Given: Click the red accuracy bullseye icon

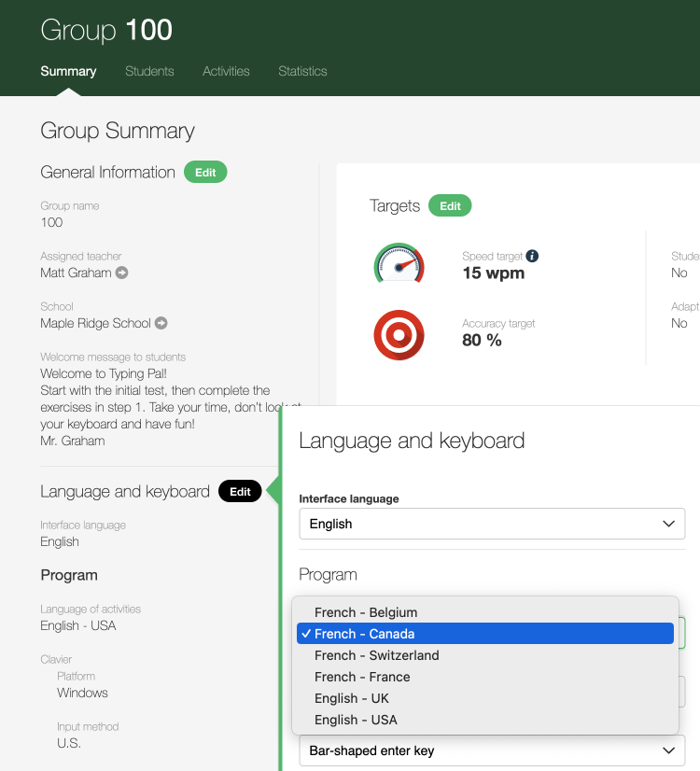Looking at the screenshot, I should point(399,335).
